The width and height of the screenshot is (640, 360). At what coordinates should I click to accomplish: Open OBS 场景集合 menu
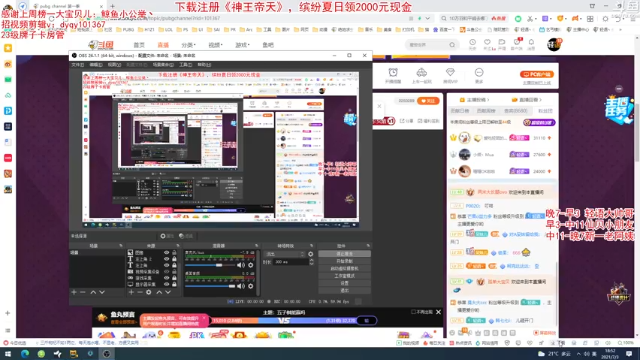click(x=162, y=65)
